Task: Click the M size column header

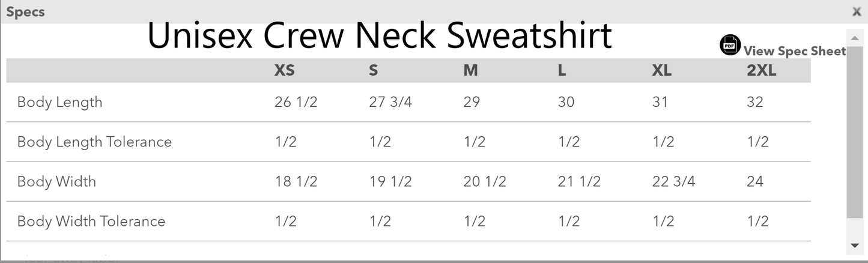Action: pos(471,71)
